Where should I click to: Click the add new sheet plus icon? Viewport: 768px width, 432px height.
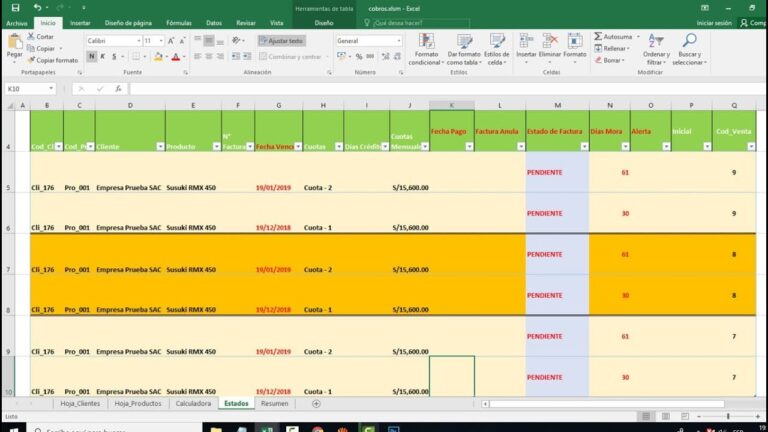click(x=316, y=404)
